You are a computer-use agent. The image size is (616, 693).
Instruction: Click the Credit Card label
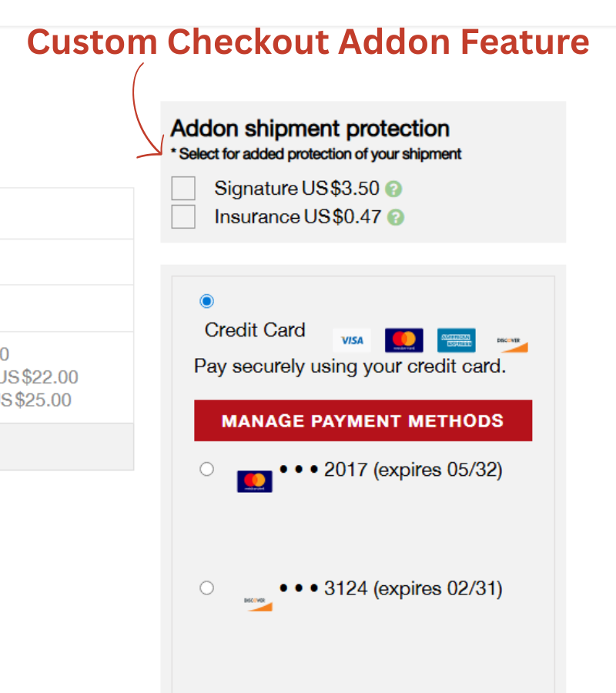pyautogui.click(x=255, y=330)
